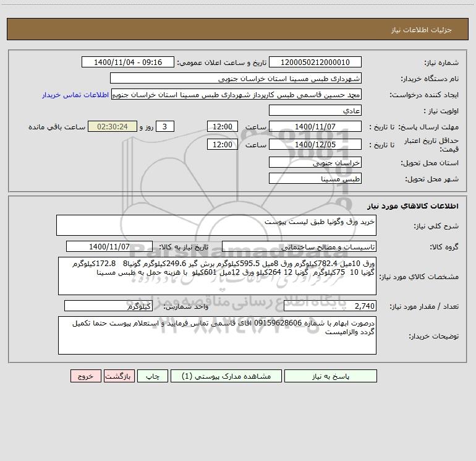The image size is (476, 461).
Task: Click the 'واحد شمارش:' label
Action: 186,307
